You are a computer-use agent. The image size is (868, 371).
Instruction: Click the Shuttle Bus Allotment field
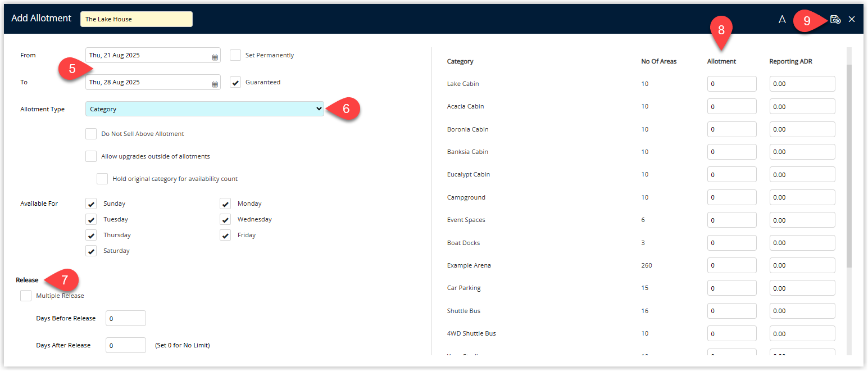tap(731, 311)
